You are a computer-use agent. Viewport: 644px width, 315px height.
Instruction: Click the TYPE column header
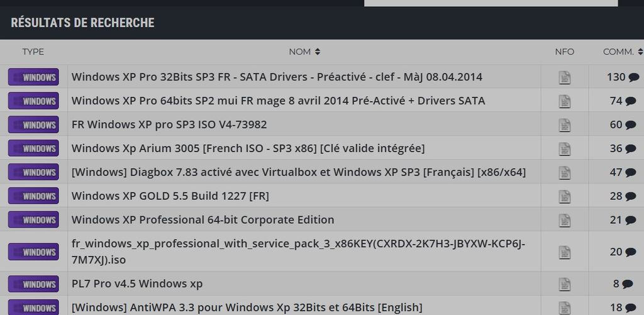(33, 52)
